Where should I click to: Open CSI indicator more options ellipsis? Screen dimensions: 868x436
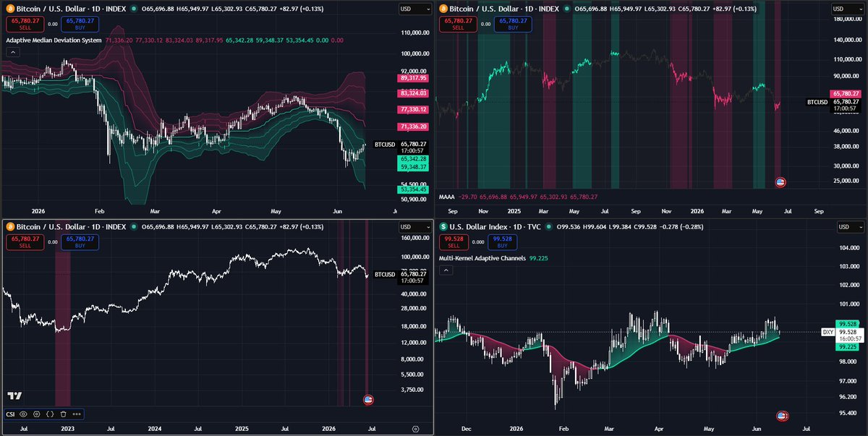coord(77,414)
